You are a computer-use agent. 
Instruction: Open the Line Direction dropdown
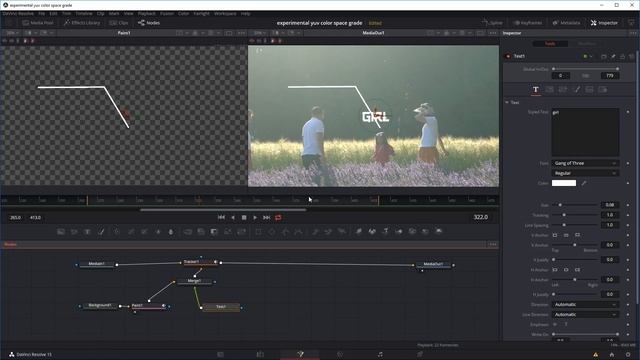click(585, 315)
